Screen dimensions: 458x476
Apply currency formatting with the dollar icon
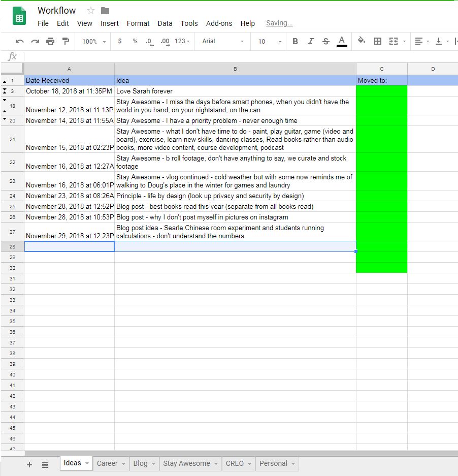tap(120, 41)
